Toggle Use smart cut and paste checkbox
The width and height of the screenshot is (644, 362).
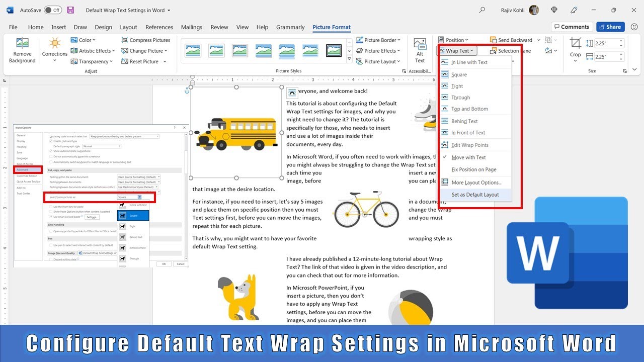51,217
